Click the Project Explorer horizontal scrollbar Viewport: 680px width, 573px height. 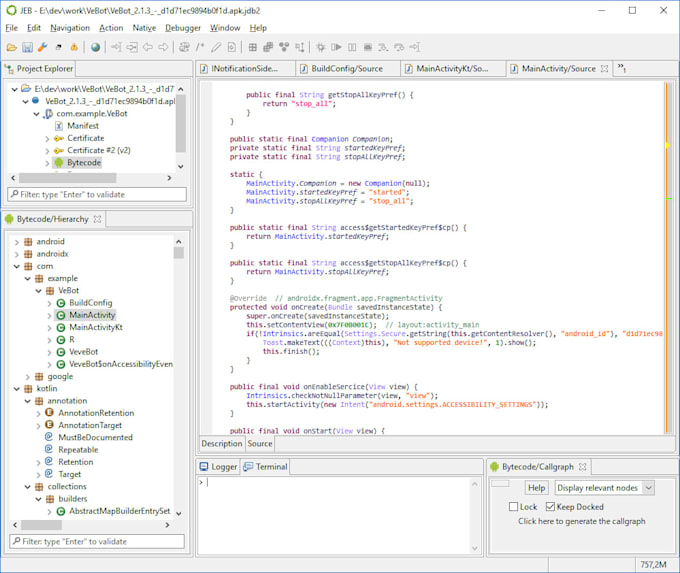(x=67, y=178)
